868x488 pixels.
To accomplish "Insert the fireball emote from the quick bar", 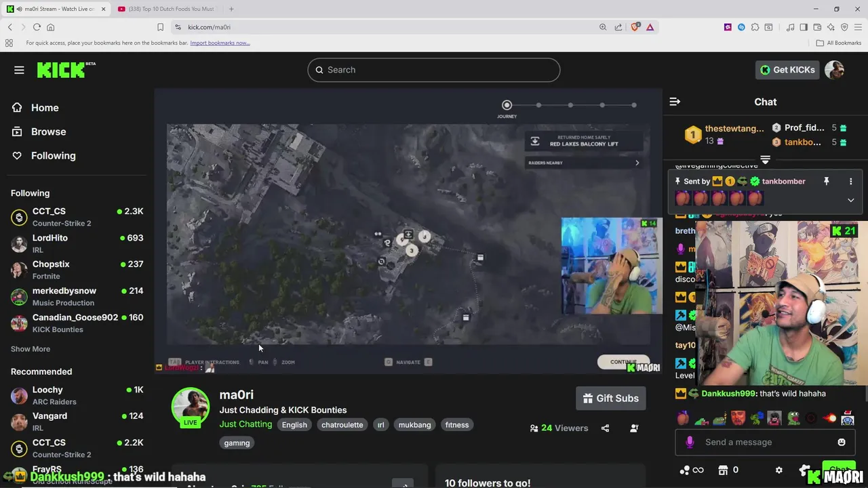I will pos(829,418).
